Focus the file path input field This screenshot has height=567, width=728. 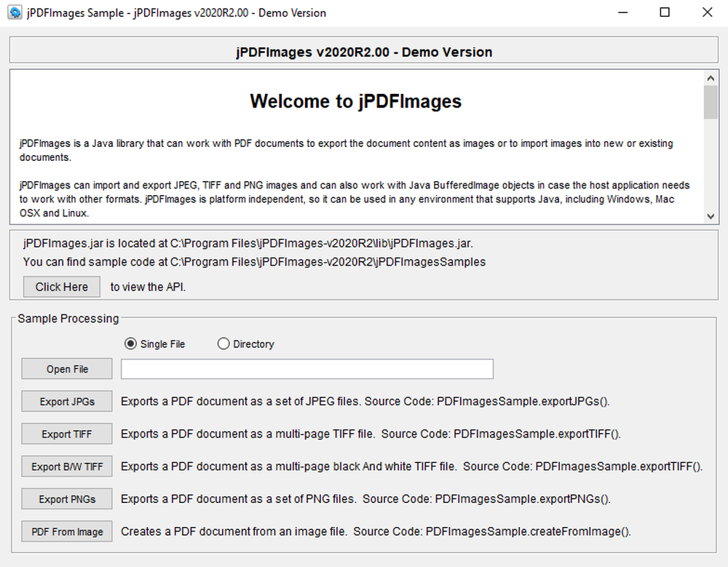click(307, 369)
